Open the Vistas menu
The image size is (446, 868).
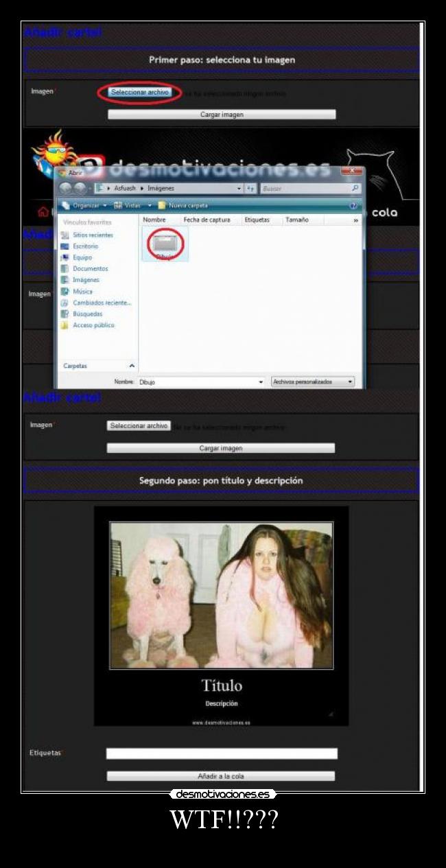[x=129, y=205]
